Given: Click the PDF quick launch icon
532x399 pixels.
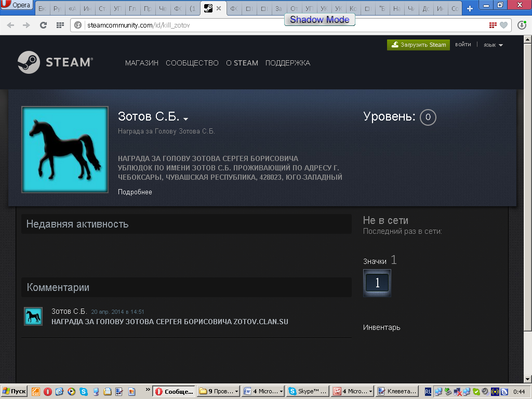Looking at the screenshot, I should [36, 392].
